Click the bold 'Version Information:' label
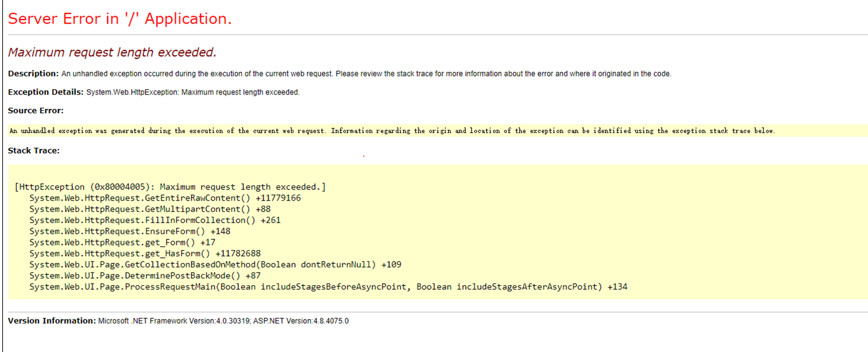Viewport: 868px width, 352px height. coord(52,321)
